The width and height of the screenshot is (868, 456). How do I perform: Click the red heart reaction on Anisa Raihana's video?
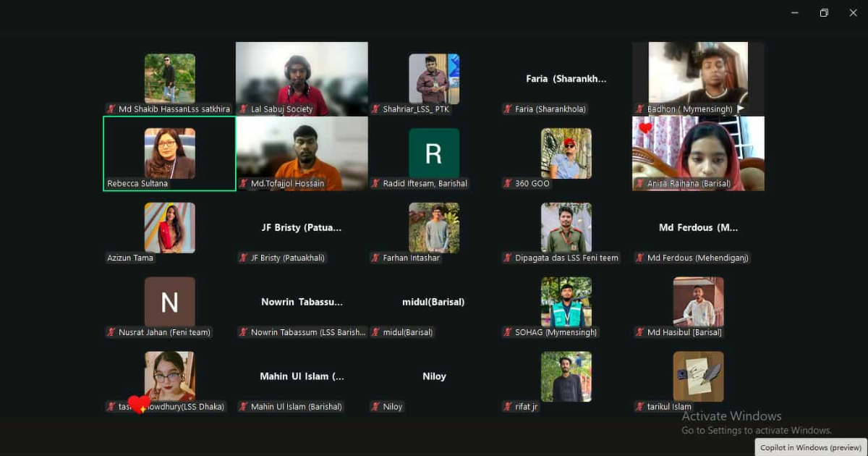(x=645, y=128)
